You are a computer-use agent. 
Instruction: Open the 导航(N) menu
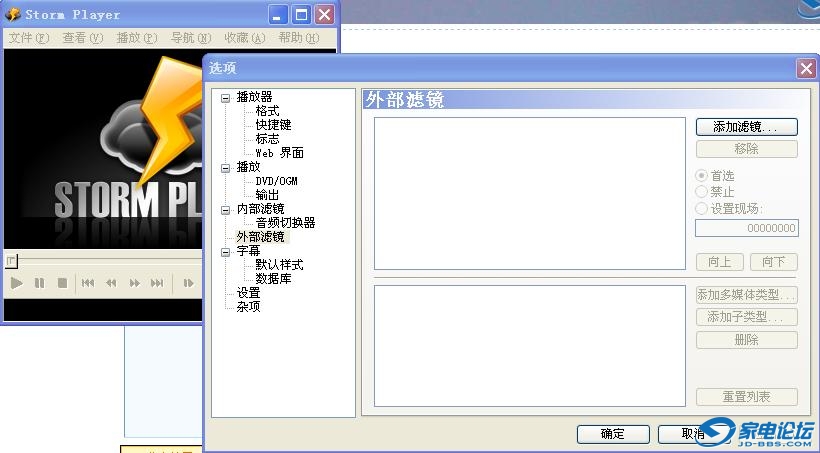tap(191, 38)
